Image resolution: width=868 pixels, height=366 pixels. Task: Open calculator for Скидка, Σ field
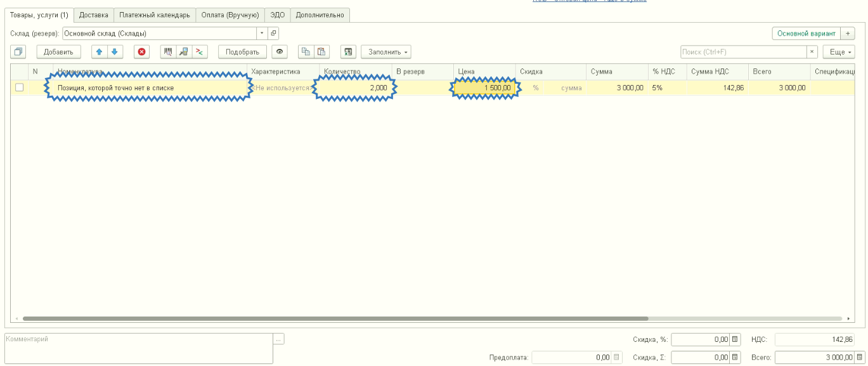pyautogui.click(x=735, y=357)
